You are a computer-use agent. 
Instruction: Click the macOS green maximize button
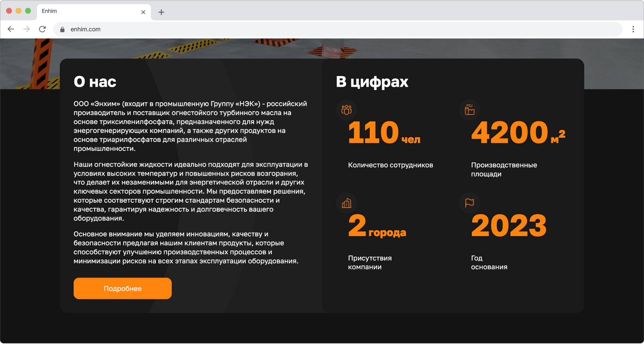click(x=28, y=11)
